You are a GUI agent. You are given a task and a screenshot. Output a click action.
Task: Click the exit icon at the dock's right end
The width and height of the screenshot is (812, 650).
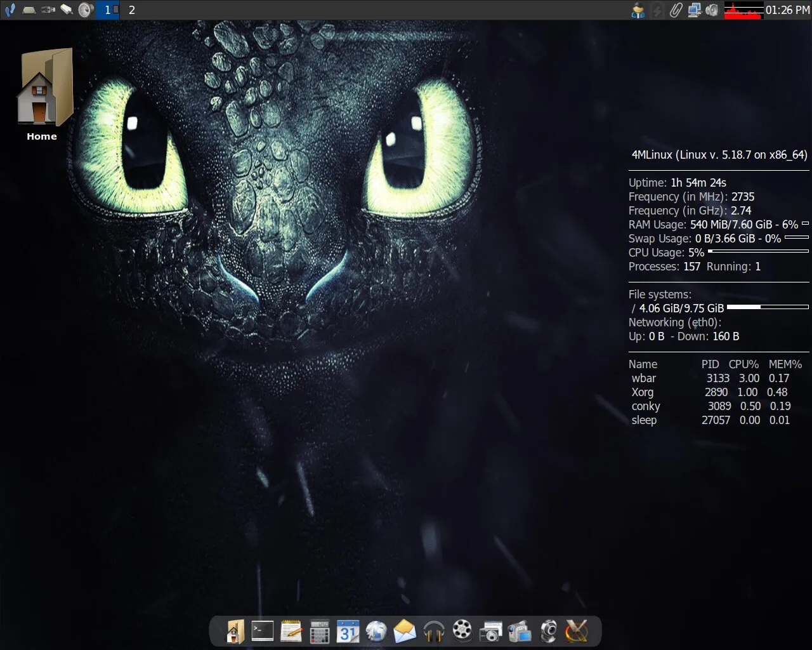(575, 631)
